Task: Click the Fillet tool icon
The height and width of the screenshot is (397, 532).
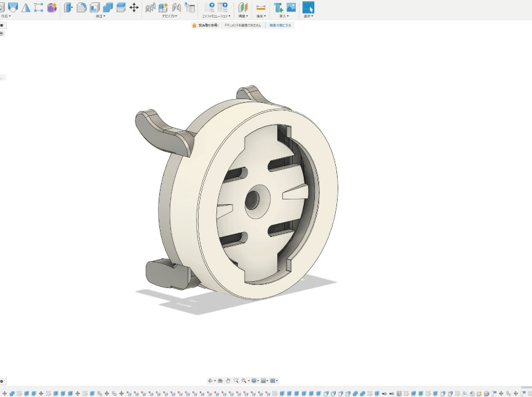Action: coord(81,7)
